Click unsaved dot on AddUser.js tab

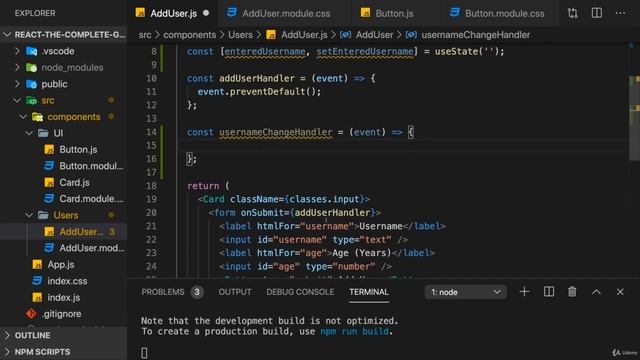click(206, 13)
